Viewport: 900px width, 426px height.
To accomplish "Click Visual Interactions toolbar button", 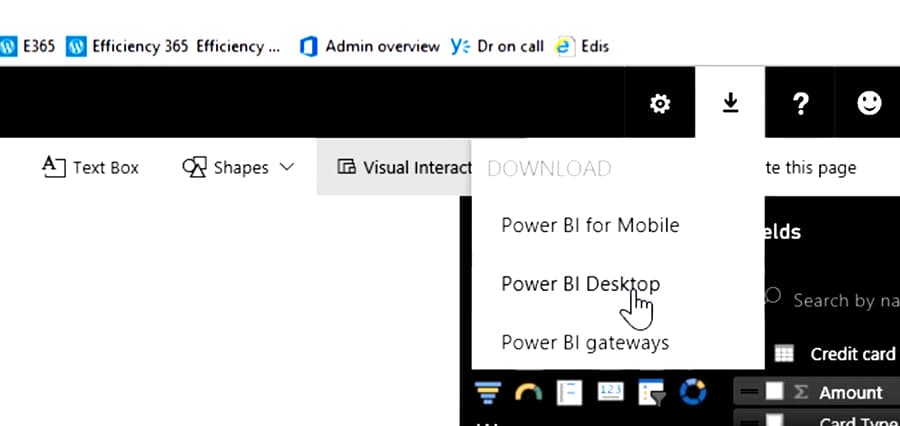I will pyautogui.click(x=394, y=167).
